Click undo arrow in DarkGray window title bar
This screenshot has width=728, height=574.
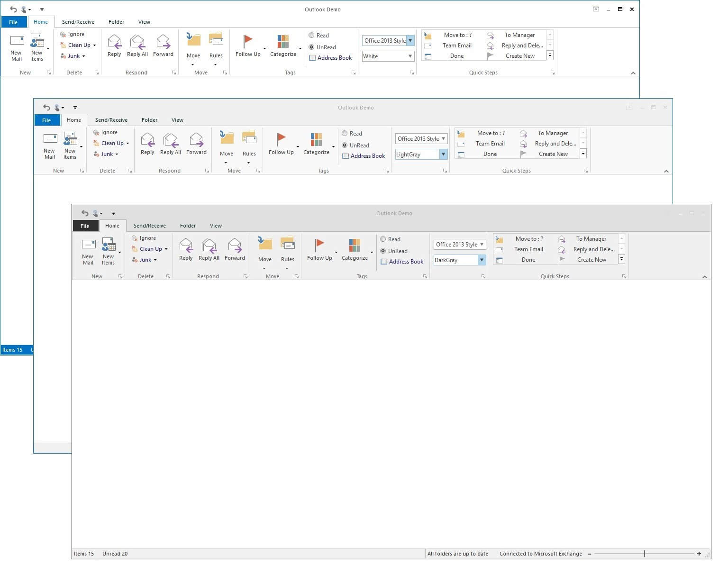coord(85,213)
